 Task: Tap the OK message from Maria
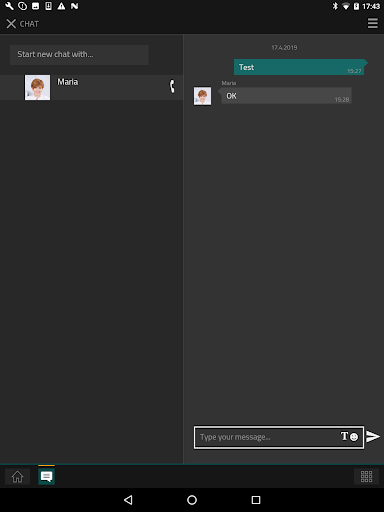point(286,96)
